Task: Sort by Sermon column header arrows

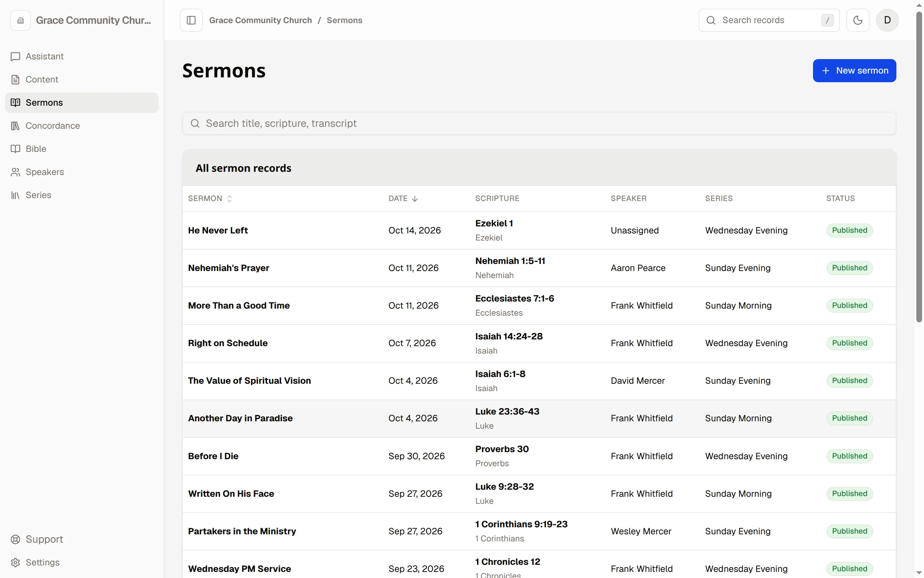Action: click(229, 199)
